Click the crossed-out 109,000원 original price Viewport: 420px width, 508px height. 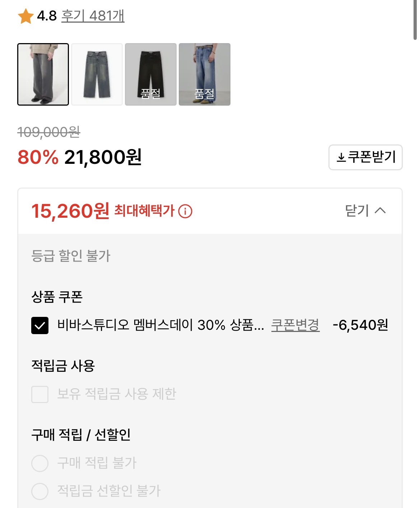click(x=49, y=132)
